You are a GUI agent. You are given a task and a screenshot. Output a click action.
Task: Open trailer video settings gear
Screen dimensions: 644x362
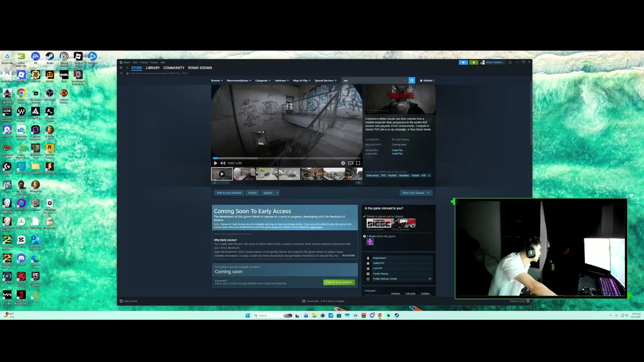(343, 163)
